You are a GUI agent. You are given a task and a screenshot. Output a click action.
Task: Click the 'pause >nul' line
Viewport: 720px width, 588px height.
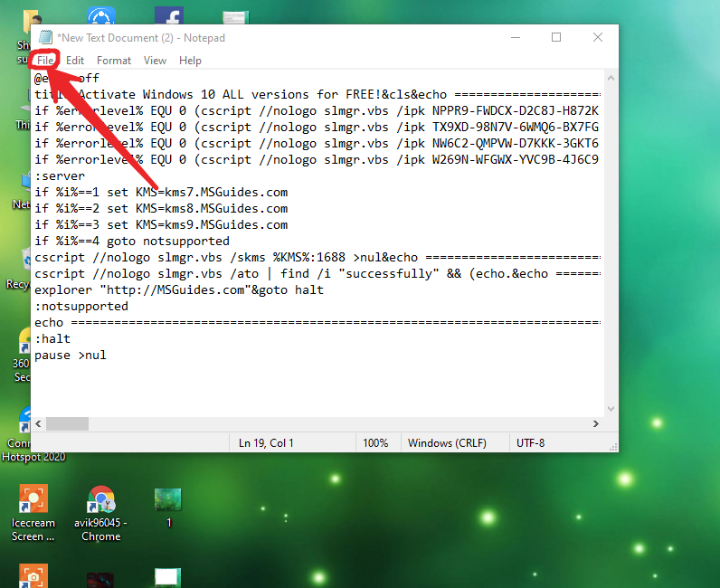(x=71, y=356)
